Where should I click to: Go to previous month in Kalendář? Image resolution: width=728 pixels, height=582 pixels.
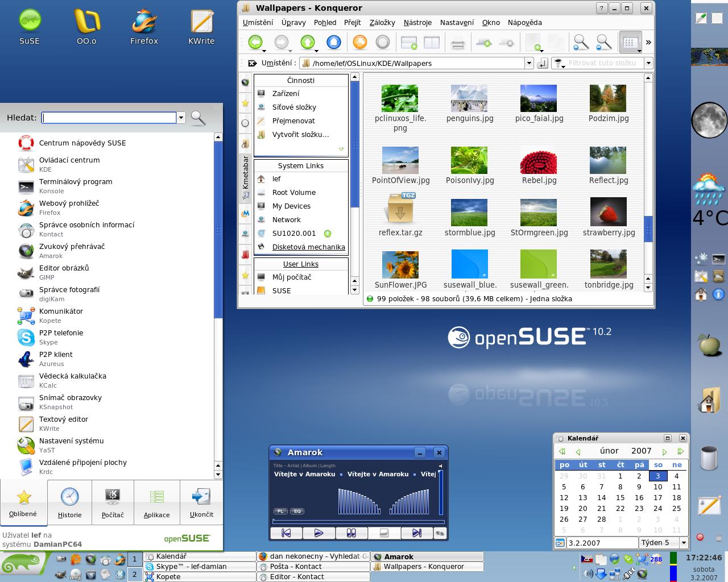pyautogui.click(x=578, y=451)
